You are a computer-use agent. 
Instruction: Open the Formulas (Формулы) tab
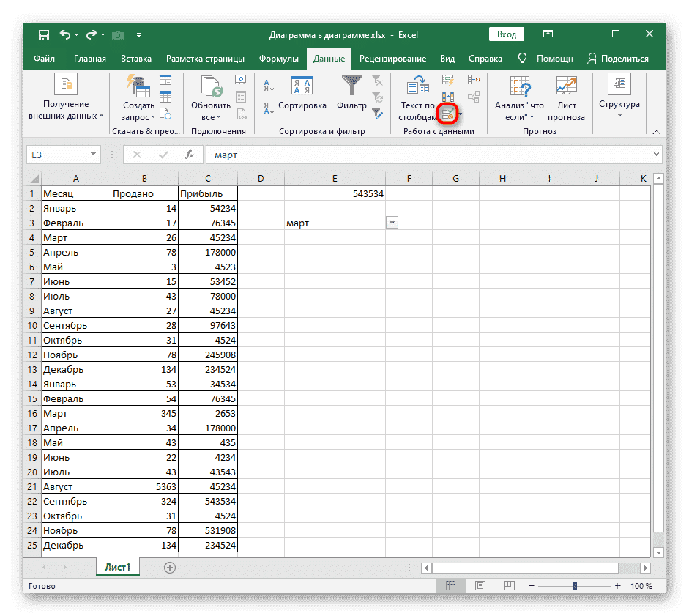point(278,59)
